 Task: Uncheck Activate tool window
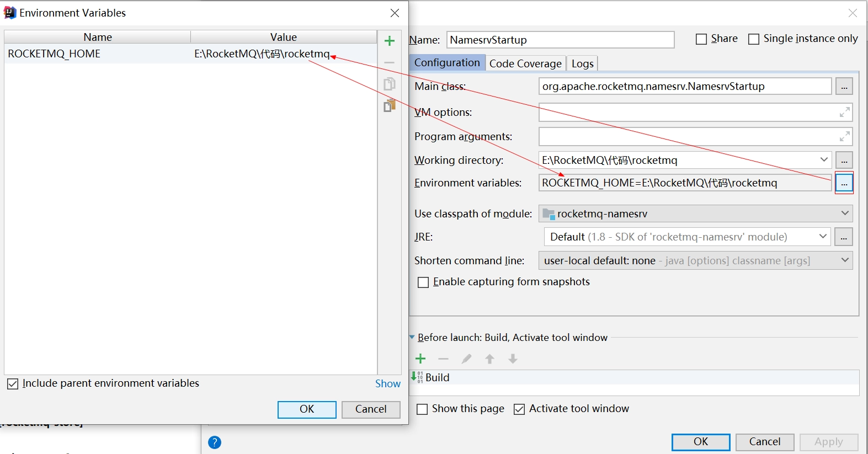pos(519,409)
